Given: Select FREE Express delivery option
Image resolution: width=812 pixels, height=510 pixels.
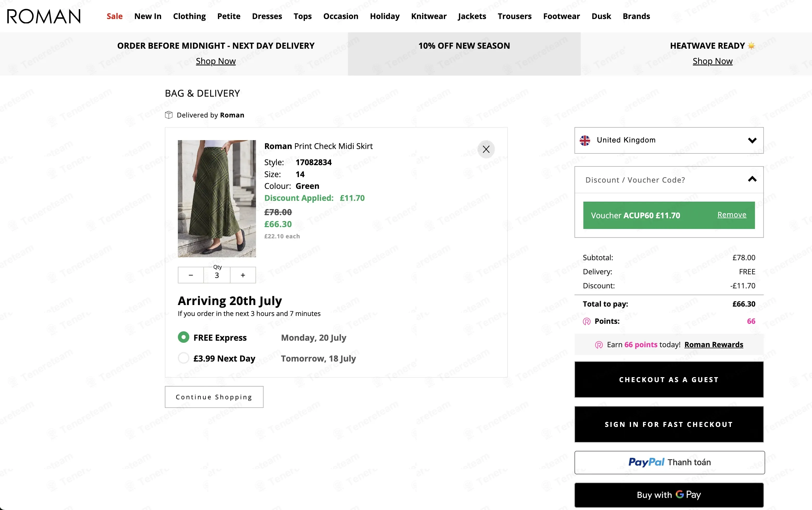Looking at the screenshot, I should coord(183,337).
